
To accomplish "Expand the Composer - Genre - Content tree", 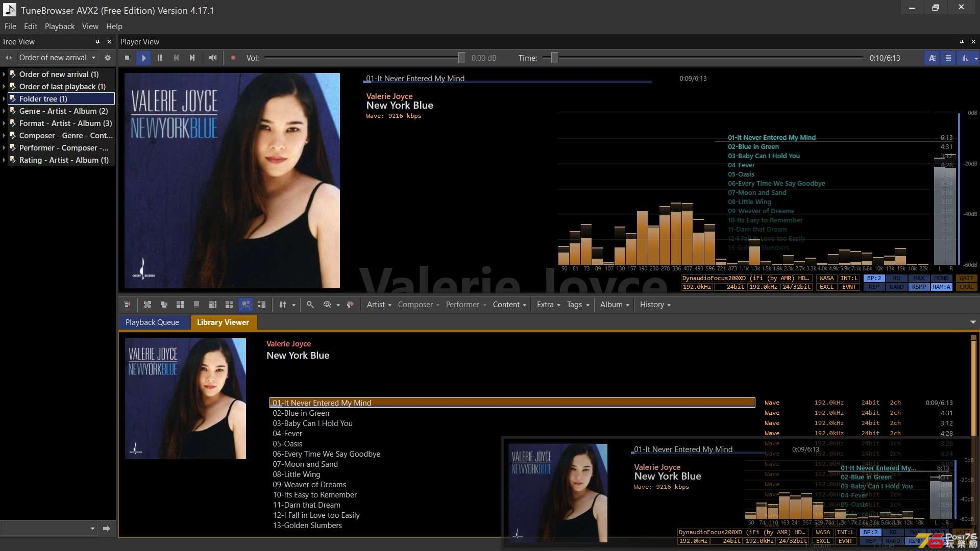I will pos(5,135).
